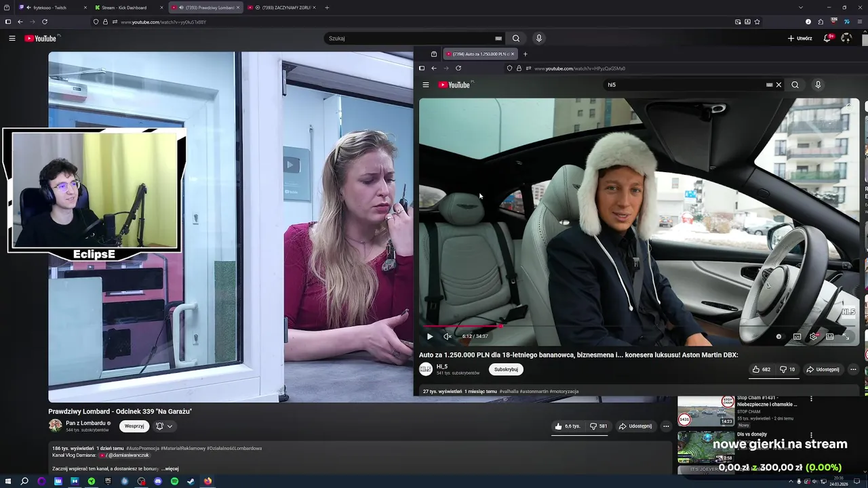This screenshot has width=868, height=488.
Task: Open the #astonmartin hashtag
Action: 534,392
